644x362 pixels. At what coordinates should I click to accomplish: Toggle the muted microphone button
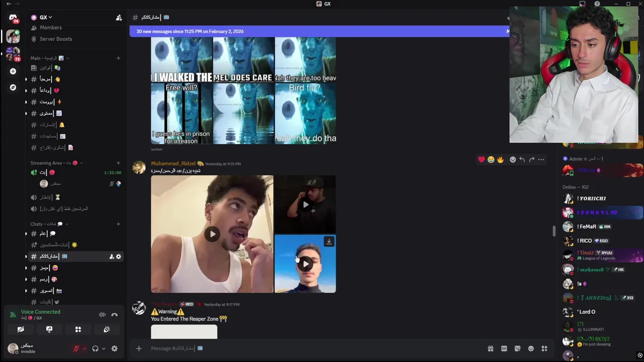click(x=76, y=348)
